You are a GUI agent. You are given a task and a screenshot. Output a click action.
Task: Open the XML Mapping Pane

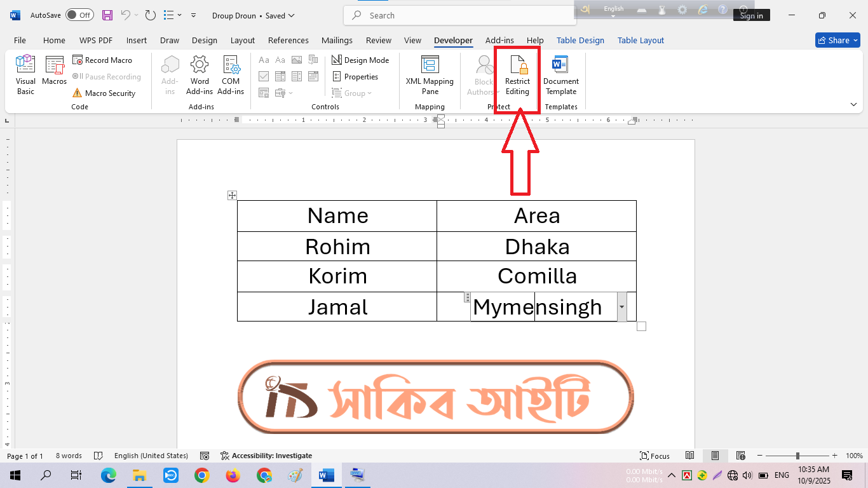(430, 75)
